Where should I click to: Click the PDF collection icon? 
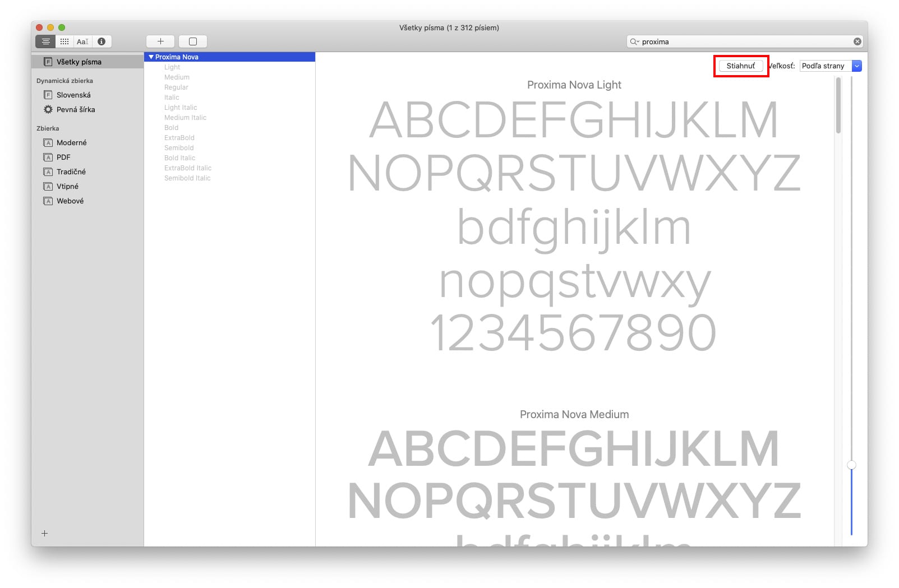pyautogui.click(x=48, y=157)
